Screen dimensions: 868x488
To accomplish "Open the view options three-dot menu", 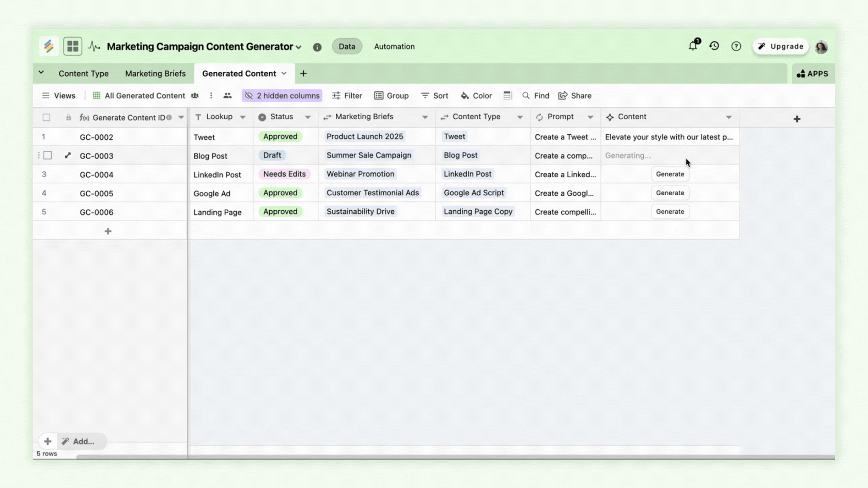I will 211,96.
